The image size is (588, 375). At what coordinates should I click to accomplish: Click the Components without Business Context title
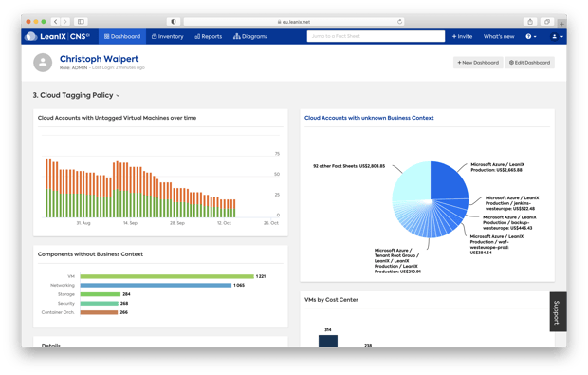pos(90,254)
